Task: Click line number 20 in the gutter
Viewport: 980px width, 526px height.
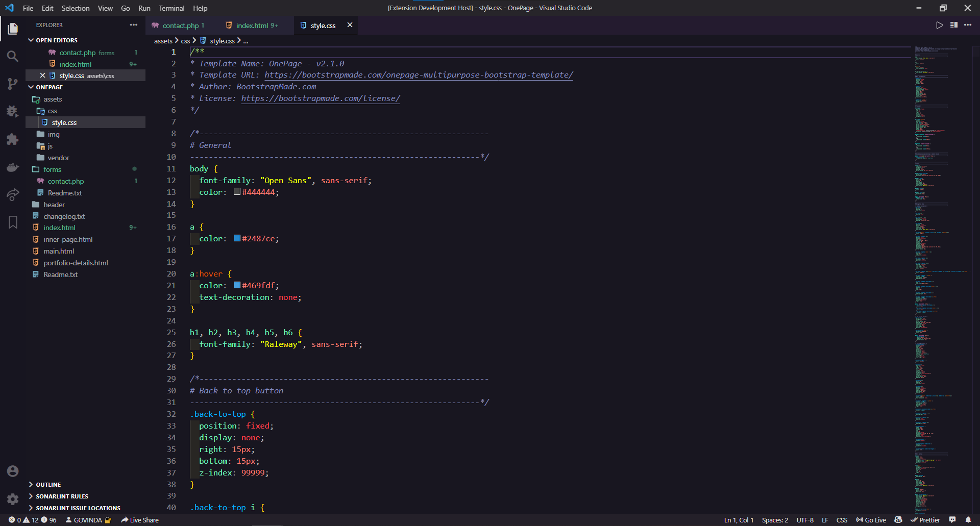Action: click(171, 274)
